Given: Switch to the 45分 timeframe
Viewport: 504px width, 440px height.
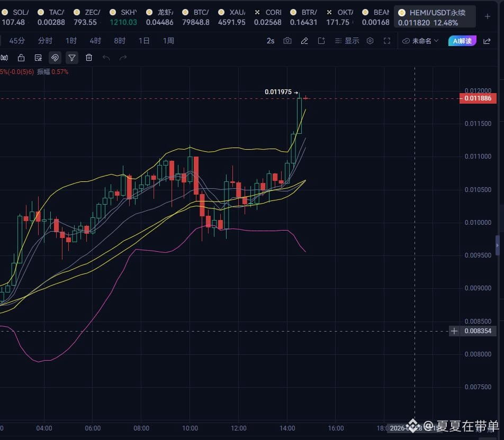Looking at the screenshot, I should (x=17, y=41).
